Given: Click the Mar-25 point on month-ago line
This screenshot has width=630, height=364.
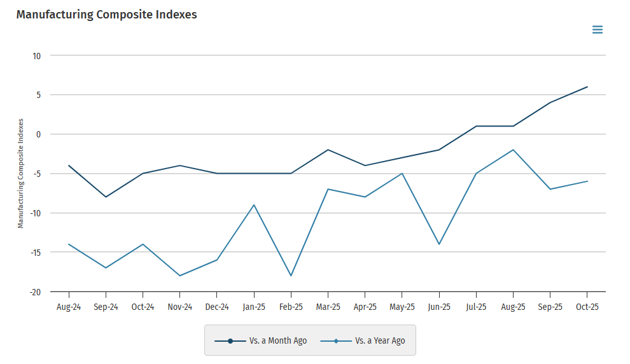Looking at the screenshot, I should 328,150.
